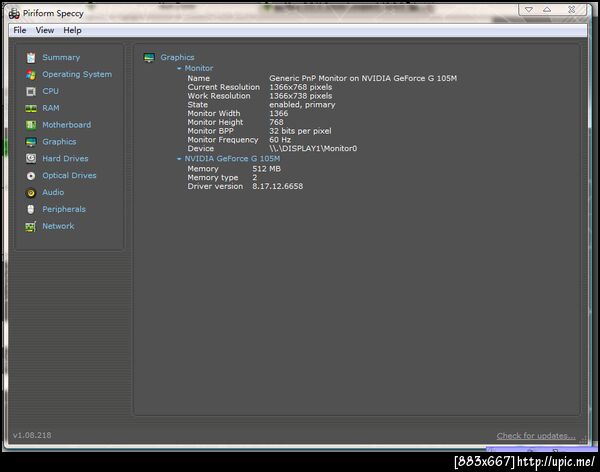The image size is (600, 472).
Task: Go to the RAM section
Action: pyautogui.click(x=51, y=108)
